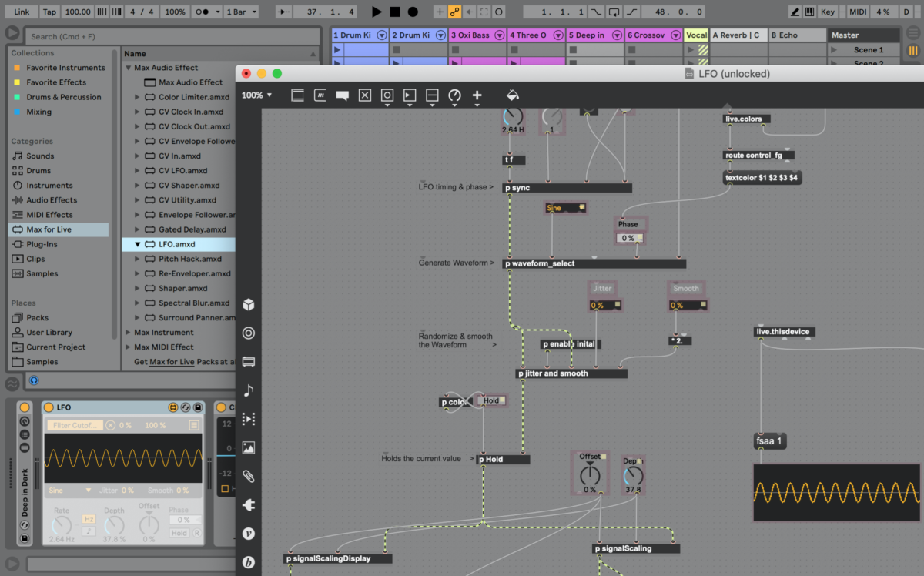Expand the Max Instrument folder

coord(129,332)
